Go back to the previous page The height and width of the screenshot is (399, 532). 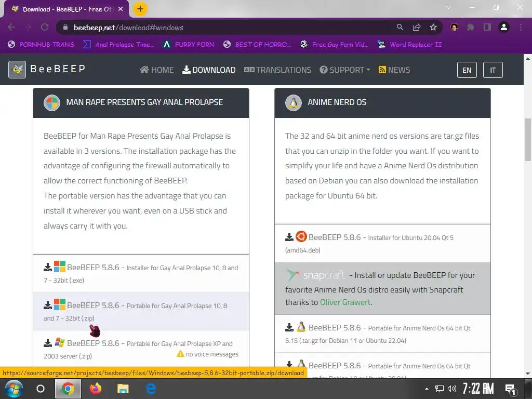click(11, 27)
